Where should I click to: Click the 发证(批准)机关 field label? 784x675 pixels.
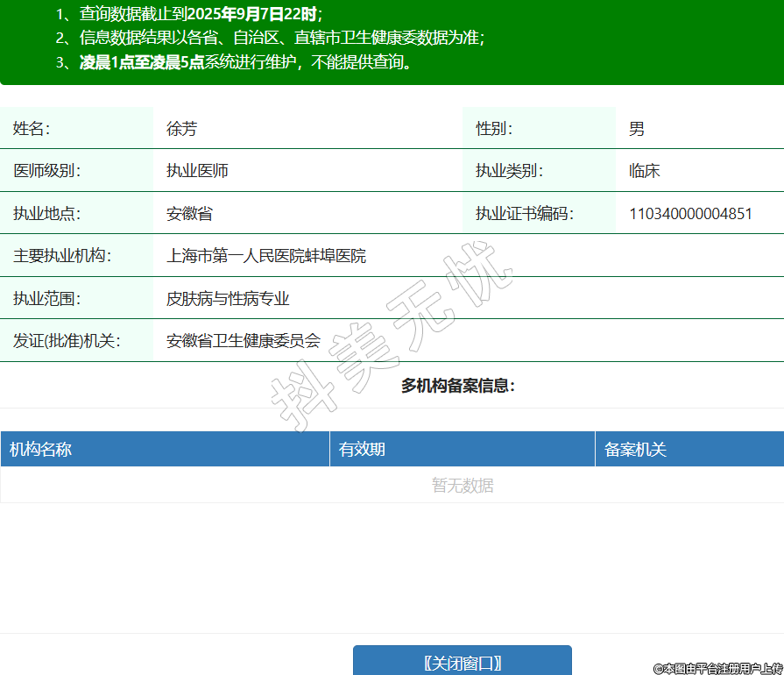coord(67,341)
